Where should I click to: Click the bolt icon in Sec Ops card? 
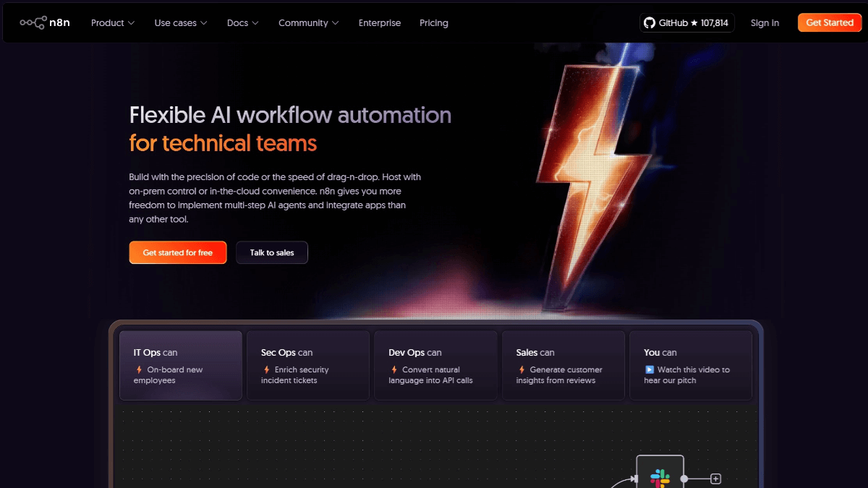pos(266,369)
